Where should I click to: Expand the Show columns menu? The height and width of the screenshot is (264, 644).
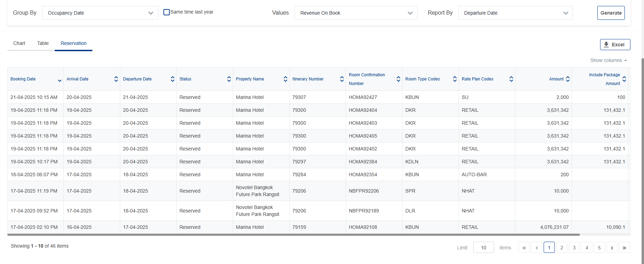coord(608,60)
